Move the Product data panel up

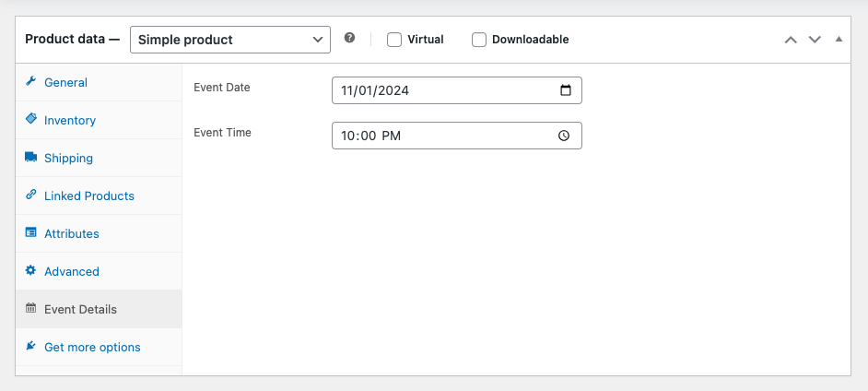tap(790, 40)
